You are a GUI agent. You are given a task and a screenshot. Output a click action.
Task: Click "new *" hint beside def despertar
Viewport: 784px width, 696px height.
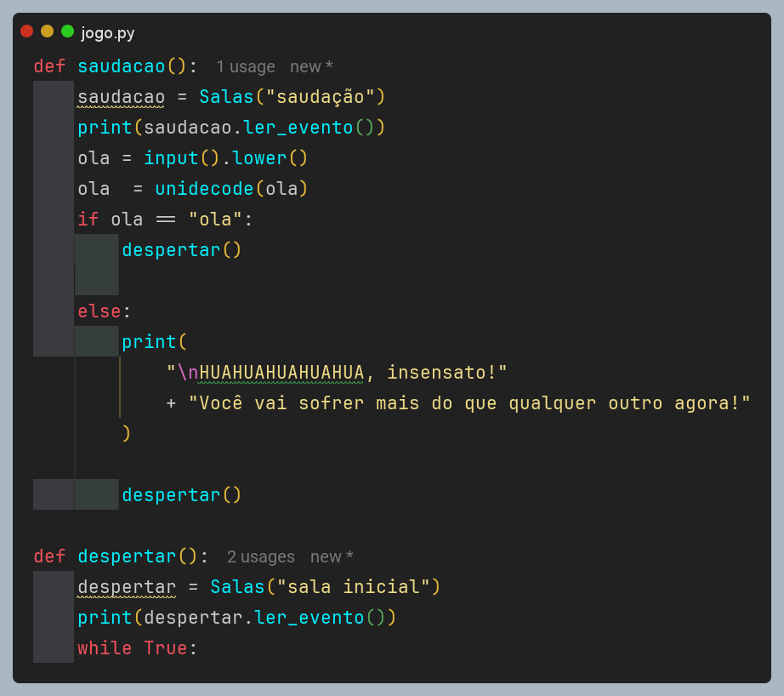click(x=332, y=556)
